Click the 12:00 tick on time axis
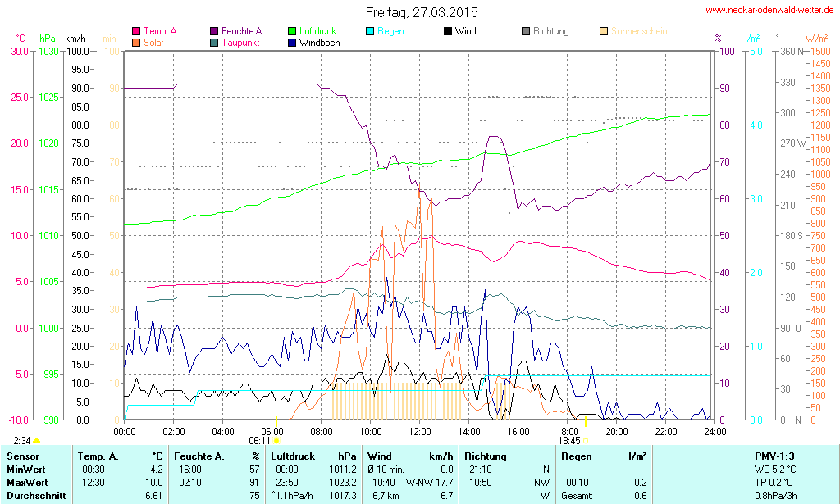This screenshot has width=840, height=504. (x=420, y=431)
